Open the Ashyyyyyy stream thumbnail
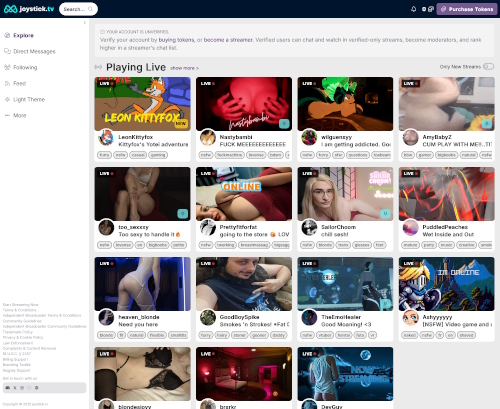500x409 pixels. [x=447, y=284]
